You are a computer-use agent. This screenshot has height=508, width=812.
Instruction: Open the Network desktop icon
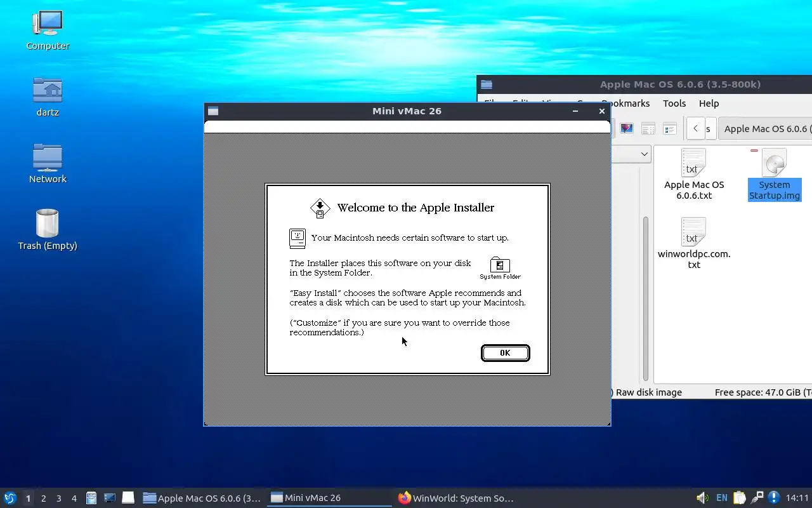[x=48, y=163]
